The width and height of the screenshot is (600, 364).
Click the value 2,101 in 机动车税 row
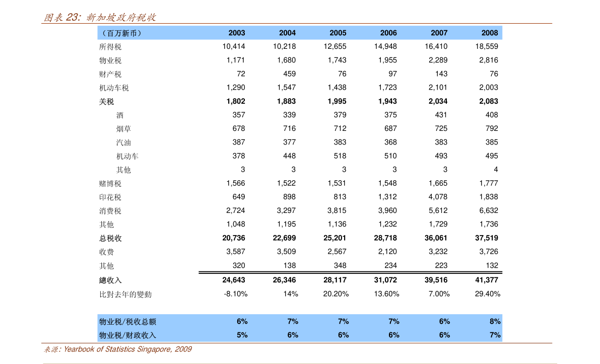pos(438,88)
